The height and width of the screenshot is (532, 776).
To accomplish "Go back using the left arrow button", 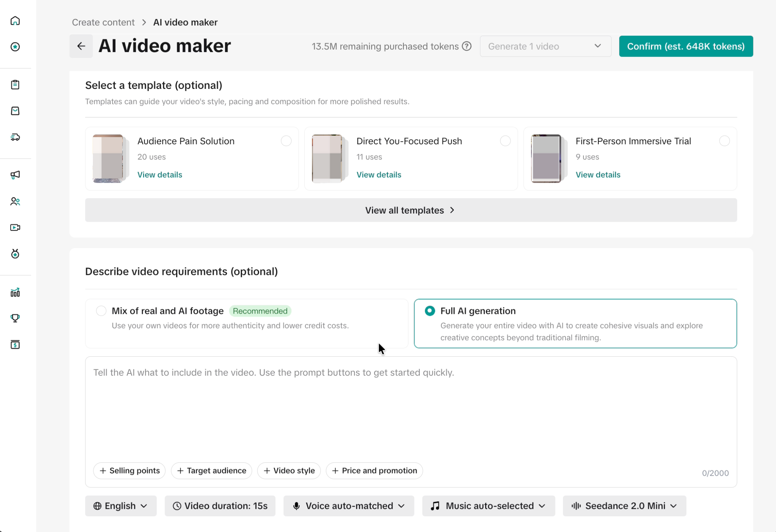I will pos(81,46).
